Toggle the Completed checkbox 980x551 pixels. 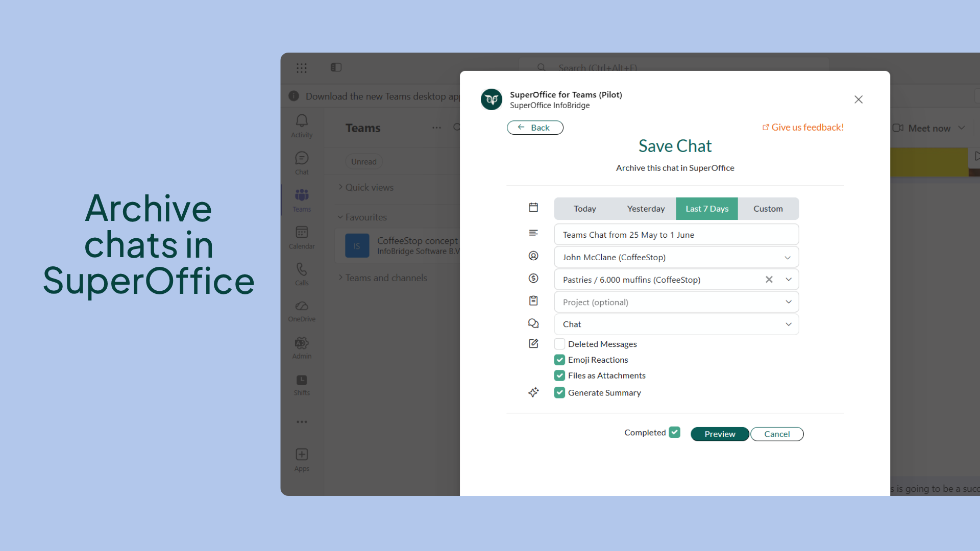[675, 432]
